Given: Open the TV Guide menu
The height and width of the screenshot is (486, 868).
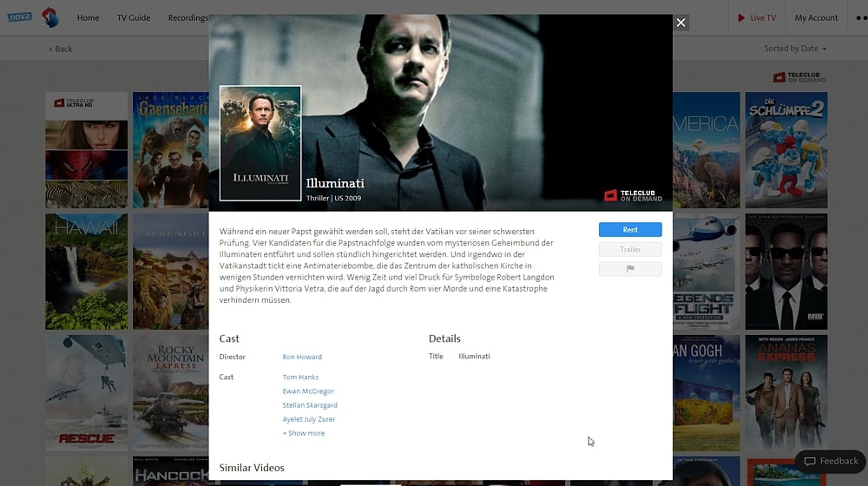Looking at the screenshot, I should tap(134, 17).
